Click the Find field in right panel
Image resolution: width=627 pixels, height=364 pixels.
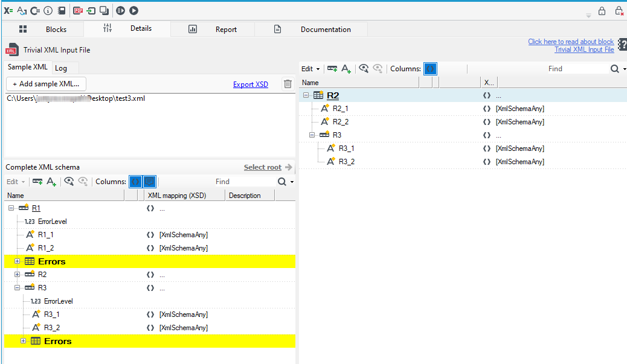click(x=578, y=69)
